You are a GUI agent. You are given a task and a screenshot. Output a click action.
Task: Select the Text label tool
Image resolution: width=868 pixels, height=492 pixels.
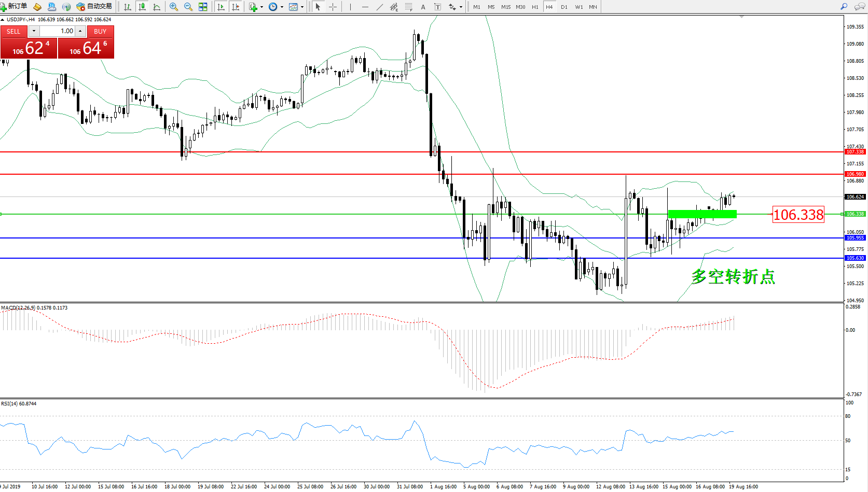click(x=423, y=7)
